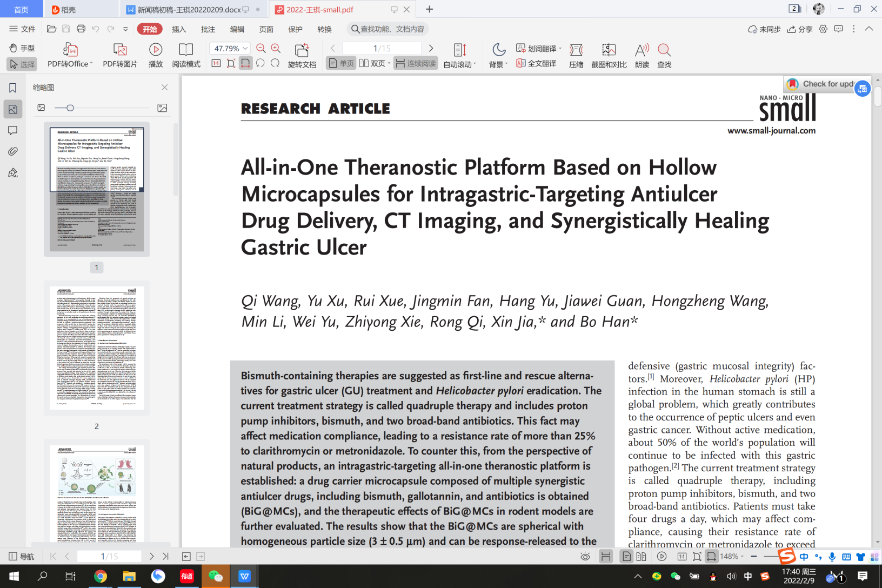The height and width of the screenshot is (588, 882).
Task: Expand the quick access toolbar dropdown
Action: click(x=125, y=29)
